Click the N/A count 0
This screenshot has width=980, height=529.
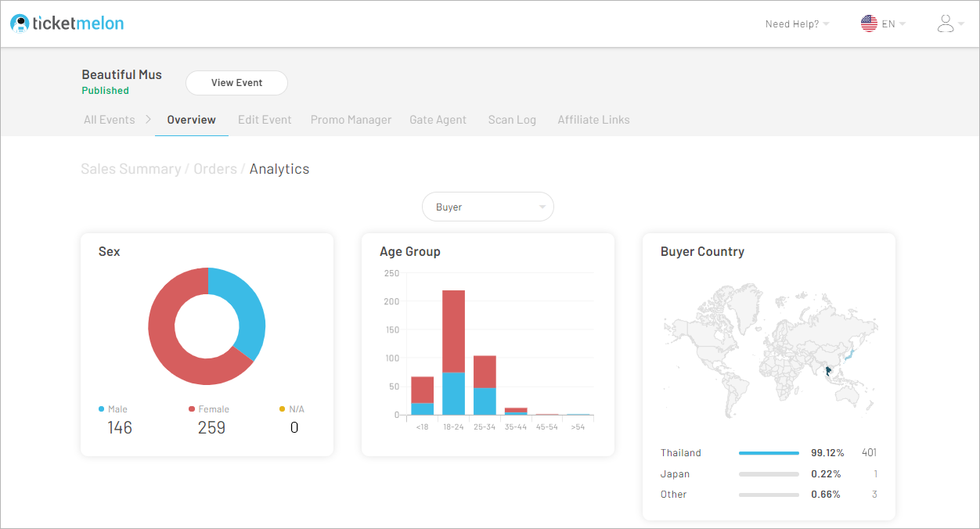pos(294,427)
